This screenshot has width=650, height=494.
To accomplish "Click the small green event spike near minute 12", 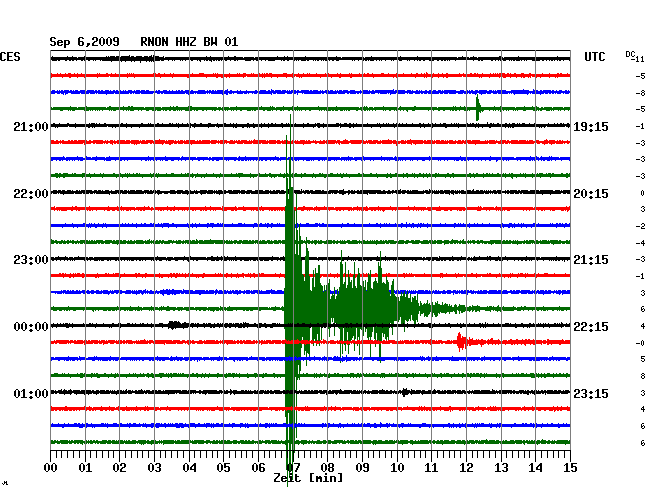I will pyautogui.click(x=478, y=108).
